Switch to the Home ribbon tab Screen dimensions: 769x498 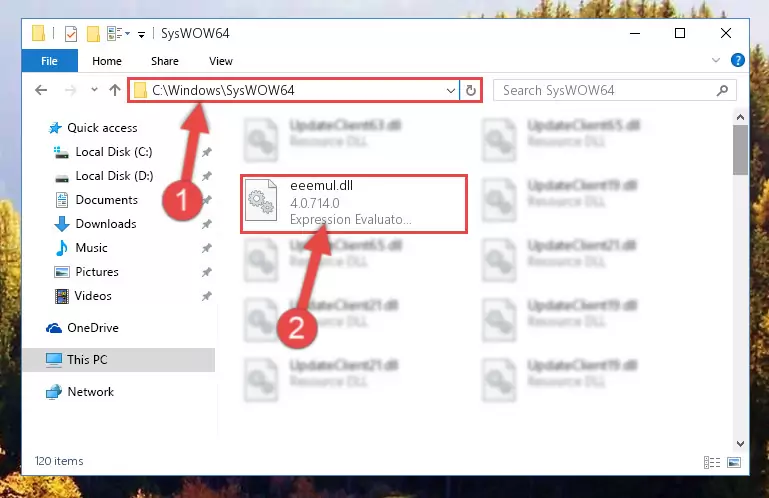coord(107,61)
